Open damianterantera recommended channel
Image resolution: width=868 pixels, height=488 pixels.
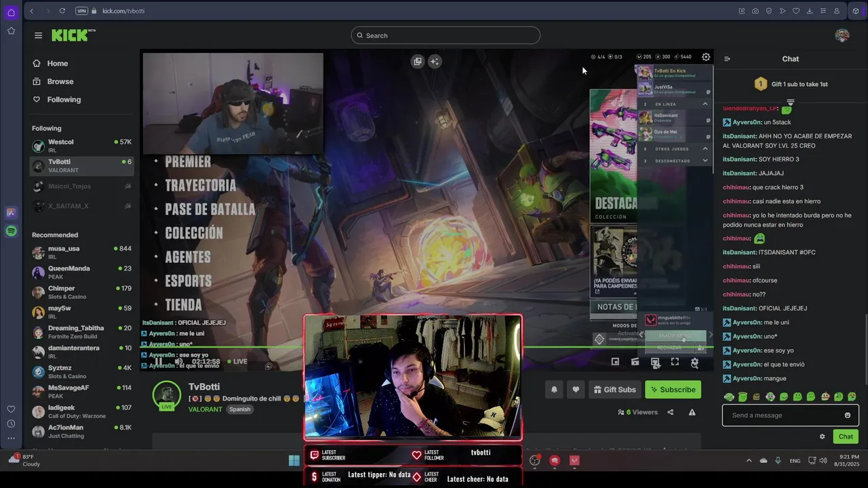point(81,352)
